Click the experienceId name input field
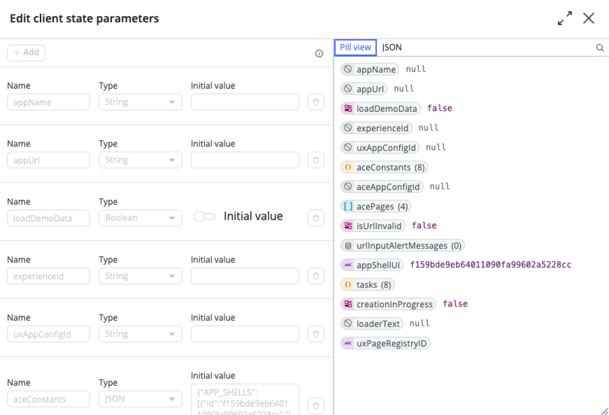 [x=49, y=276]
